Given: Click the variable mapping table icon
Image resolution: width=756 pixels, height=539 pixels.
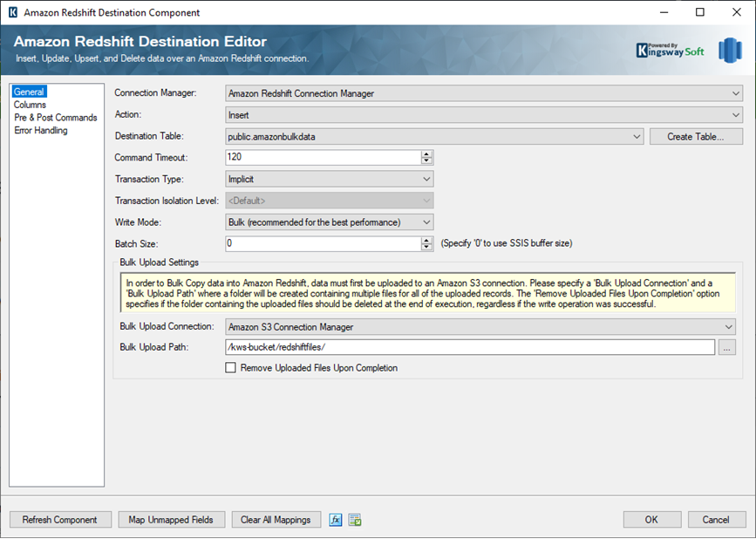Looking at the screenshot, I should 355,520.
